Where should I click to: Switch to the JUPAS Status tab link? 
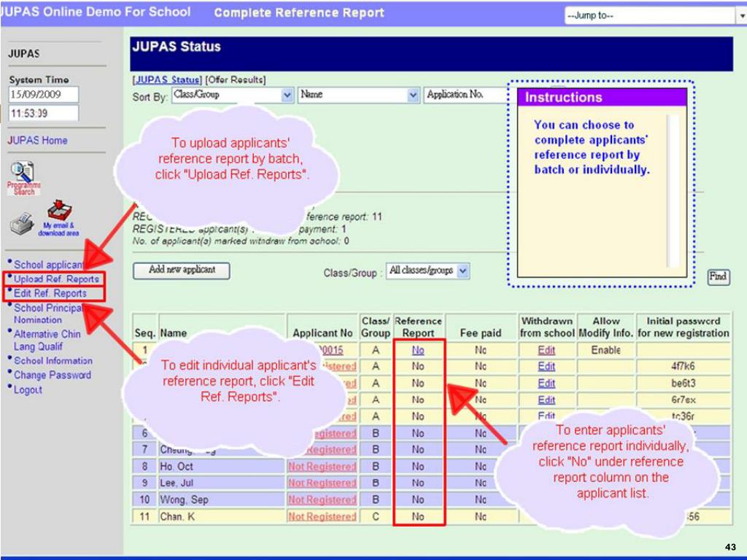[167, 79]
